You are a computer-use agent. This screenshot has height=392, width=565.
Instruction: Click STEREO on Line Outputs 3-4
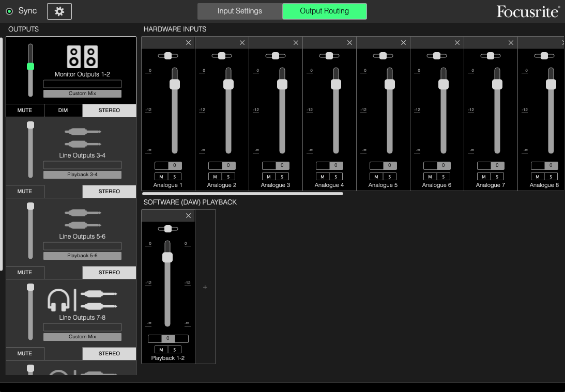pyautogui.click(x=109, y=191)
